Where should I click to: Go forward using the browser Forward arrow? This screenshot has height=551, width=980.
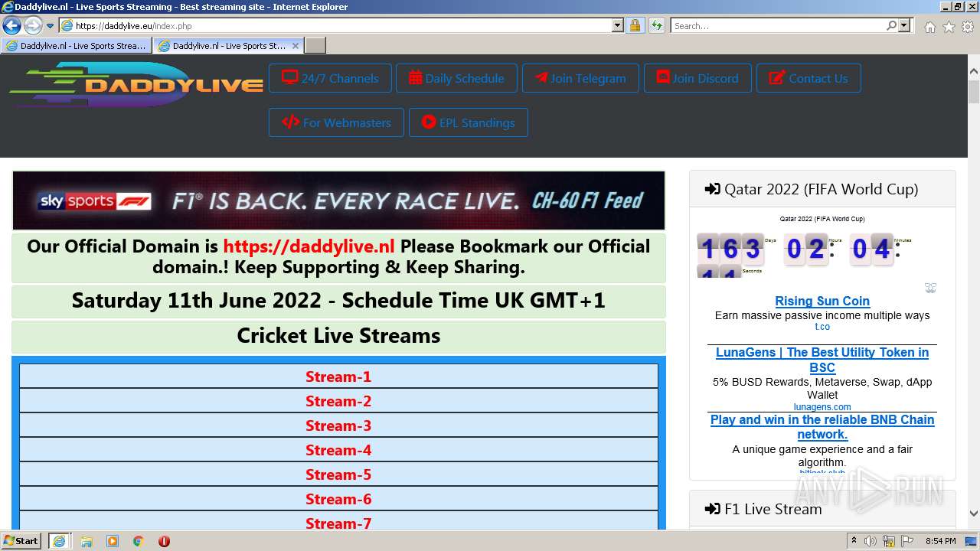click(x=33, y=25)
